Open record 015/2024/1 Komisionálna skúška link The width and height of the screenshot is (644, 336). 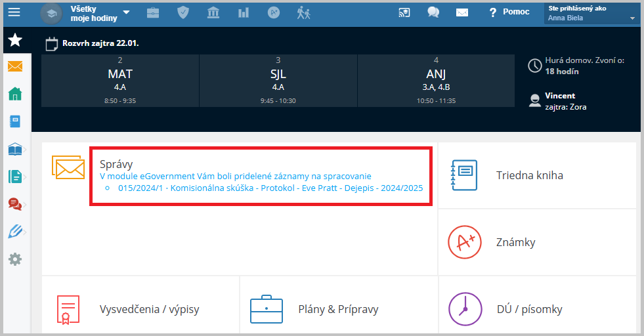tap(270, 188)
